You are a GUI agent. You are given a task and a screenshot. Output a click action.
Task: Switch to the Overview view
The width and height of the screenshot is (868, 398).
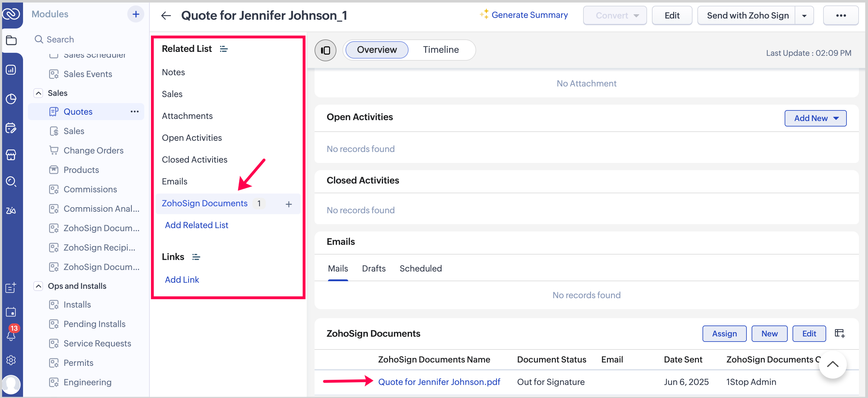click(x=376, y=50)
